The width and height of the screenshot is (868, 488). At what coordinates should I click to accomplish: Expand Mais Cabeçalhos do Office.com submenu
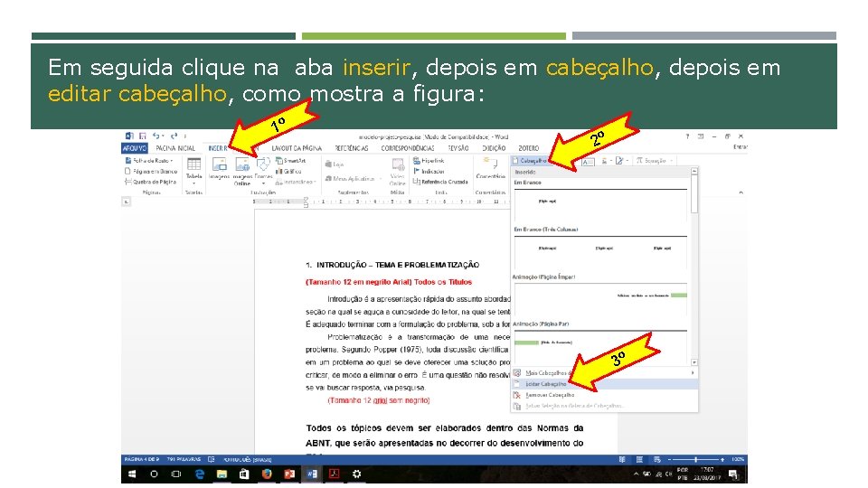click(x=604, y=373)
